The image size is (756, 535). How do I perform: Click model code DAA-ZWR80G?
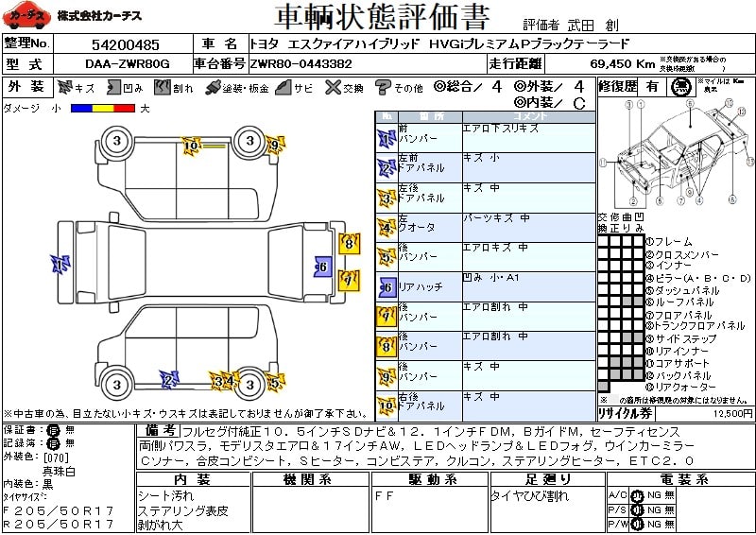click(x=128, y=63)
